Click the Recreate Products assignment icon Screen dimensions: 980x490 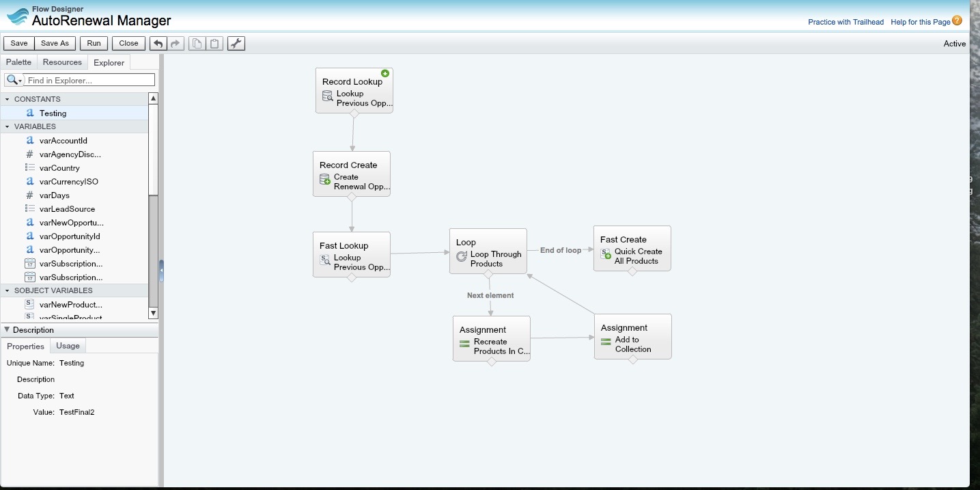point(464,343)
